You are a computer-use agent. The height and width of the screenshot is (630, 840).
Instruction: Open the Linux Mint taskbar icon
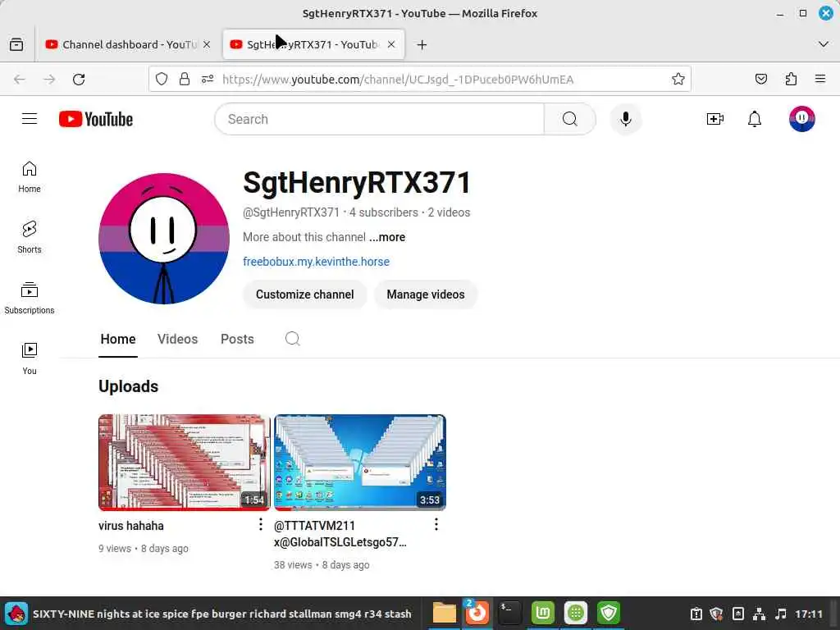543,613
